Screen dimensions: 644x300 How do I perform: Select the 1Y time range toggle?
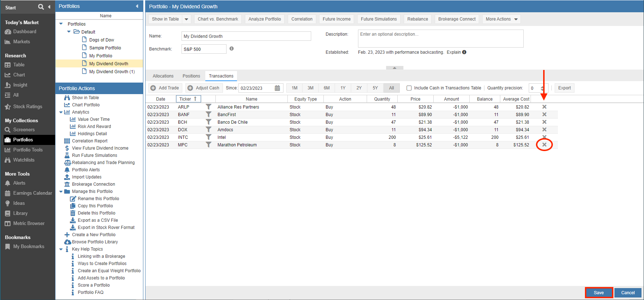pyautogui.click(x=343, y=88)
